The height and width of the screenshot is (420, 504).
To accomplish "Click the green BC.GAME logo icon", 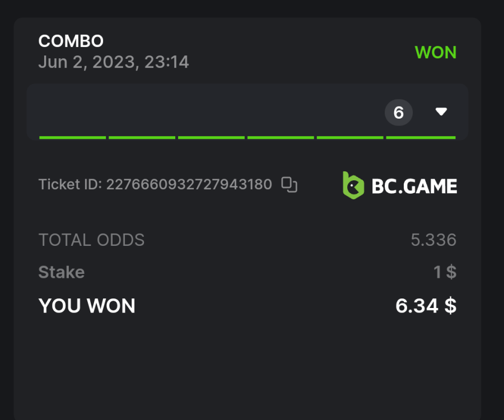I will click(x=353, y=185).
